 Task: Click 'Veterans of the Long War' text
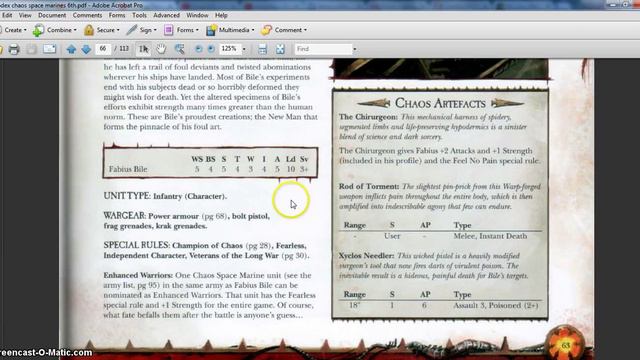pos(233,256)
